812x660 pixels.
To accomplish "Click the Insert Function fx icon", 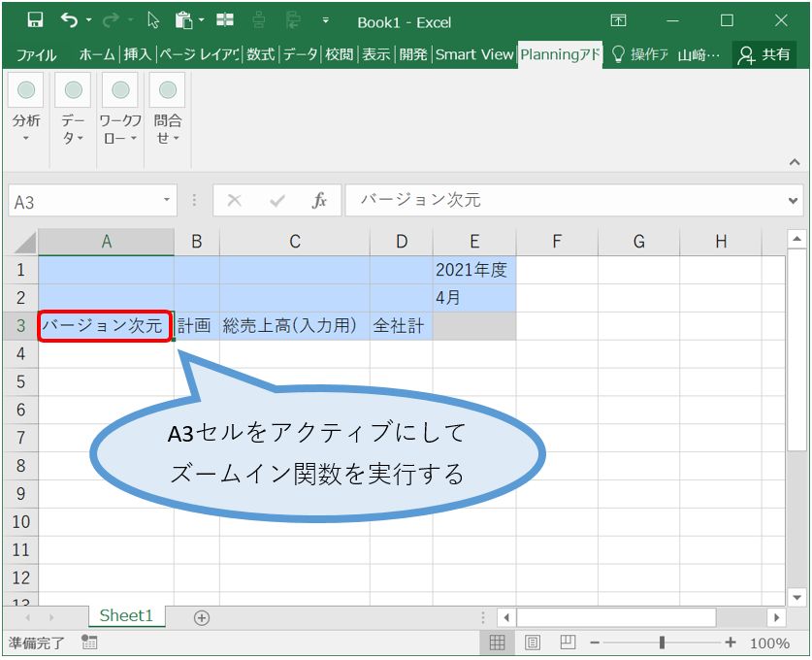I will 319,201.
